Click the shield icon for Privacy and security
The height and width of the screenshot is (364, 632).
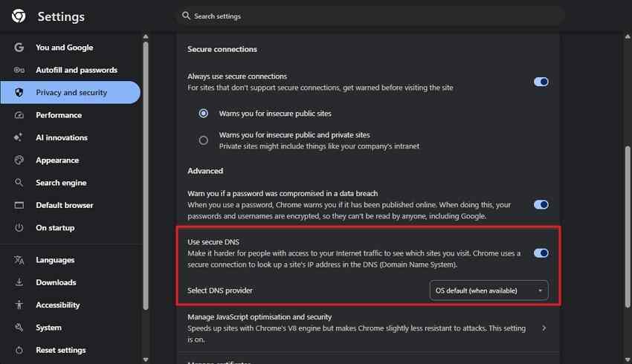(x=19, y=93)
